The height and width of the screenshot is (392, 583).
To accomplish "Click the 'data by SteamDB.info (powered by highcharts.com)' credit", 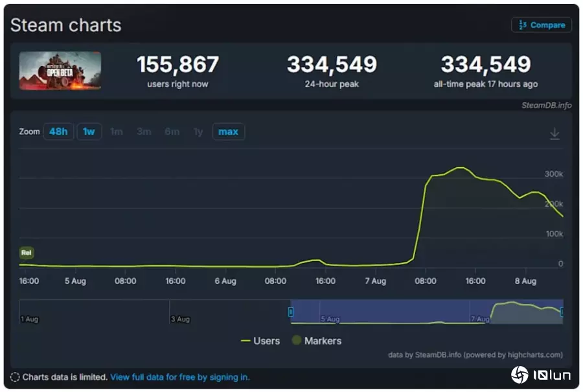I will (475, 355).
